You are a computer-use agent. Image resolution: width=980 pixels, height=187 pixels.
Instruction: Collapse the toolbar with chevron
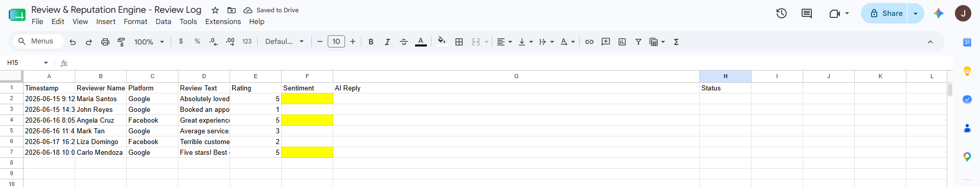pos(930,42)
